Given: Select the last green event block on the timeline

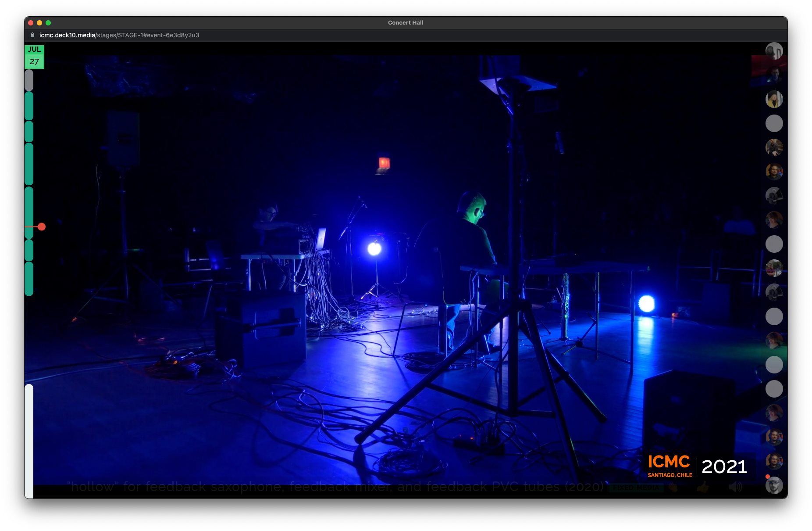Looking at the screenshot, I should (29, 278).
